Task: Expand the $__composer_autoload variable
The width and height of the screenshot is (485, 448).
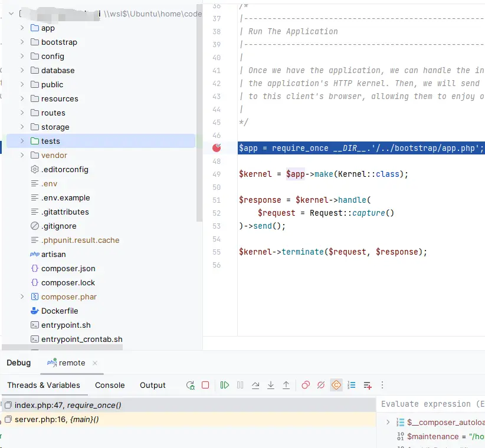Action: pos(388,422)
